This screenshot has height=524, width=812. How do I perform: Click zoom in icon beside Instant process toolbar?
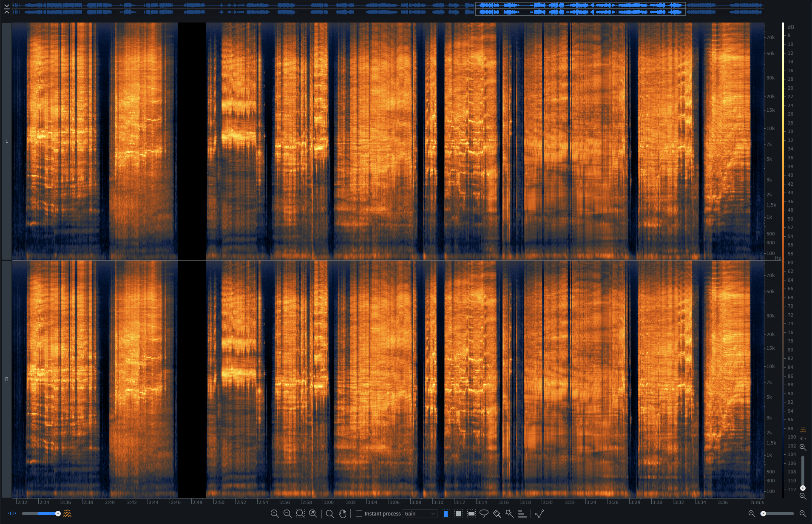[275, 514]
